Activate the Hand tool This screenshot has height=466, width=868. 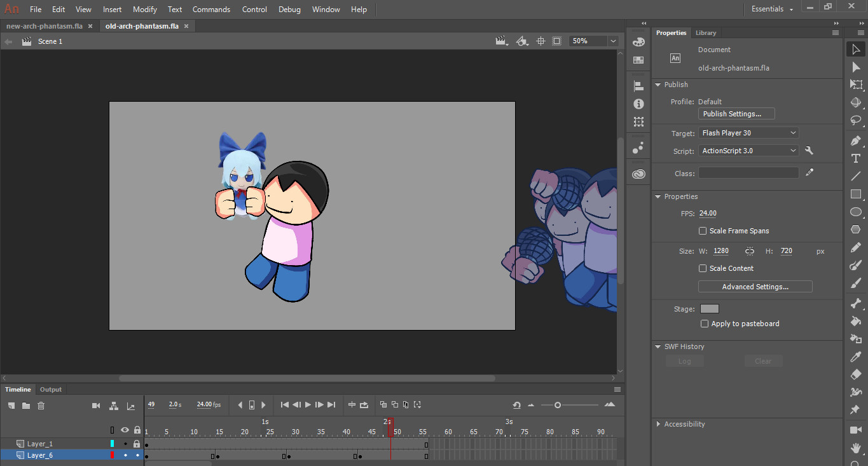coord(856,448)
